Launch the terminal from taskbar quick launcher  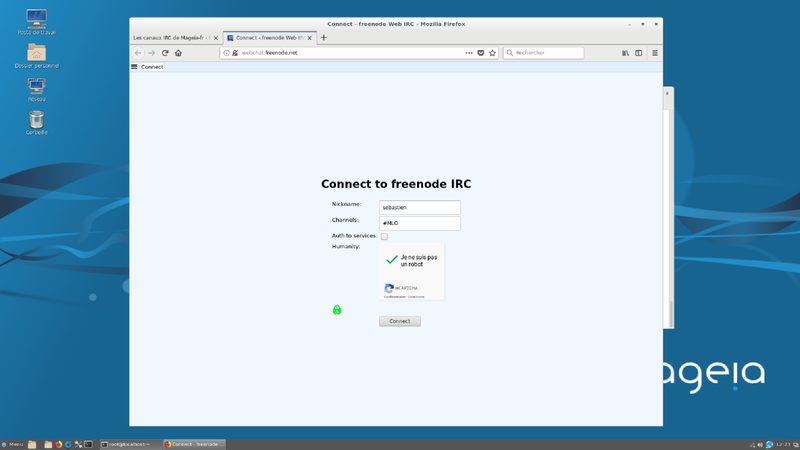pyautogui.click(x=88, y=444)
